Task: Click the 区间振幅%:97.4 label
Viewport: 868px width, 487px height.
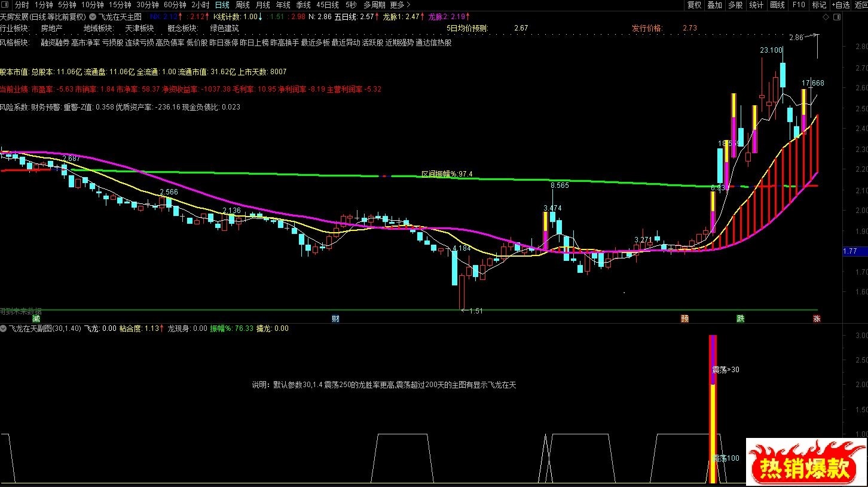Action: (x=447, y=174)
